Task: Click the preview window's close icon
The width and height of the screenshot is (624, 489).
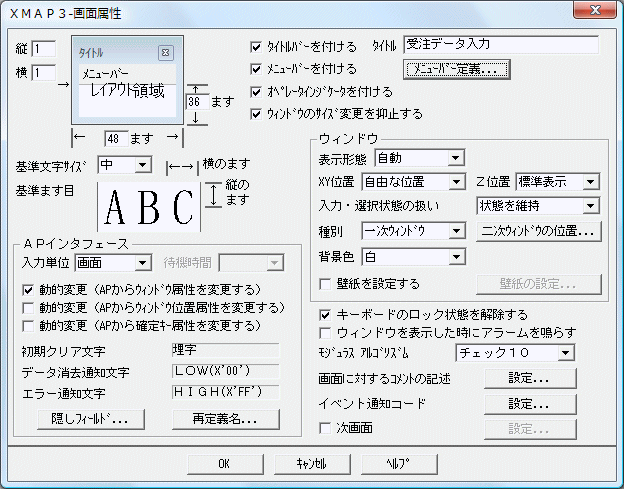Action: (x=166, y=53)
